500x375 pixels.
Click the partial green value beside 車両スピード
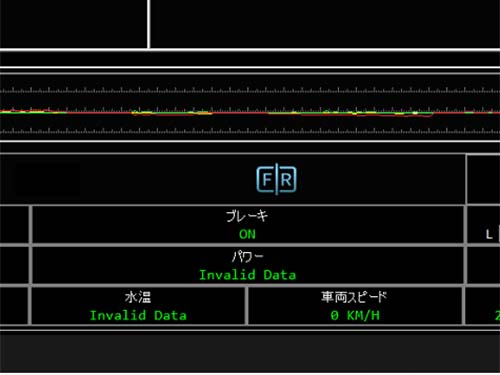coord(497,315)
